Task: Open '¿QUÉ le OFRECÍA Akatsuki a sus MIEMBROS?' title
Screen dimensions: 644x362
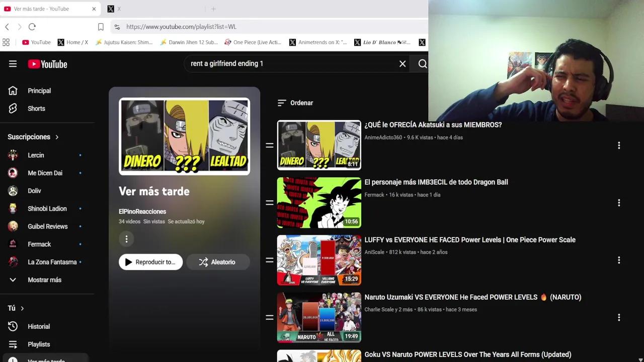Action: pos(433,125)
